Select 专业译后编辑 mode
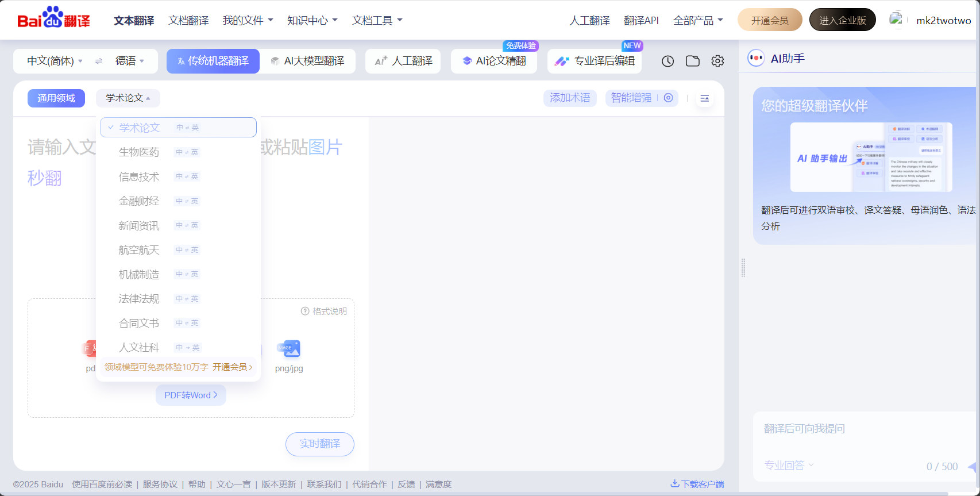Image resolution: width=980 pixels, height=496 pixels. [595, 61]
